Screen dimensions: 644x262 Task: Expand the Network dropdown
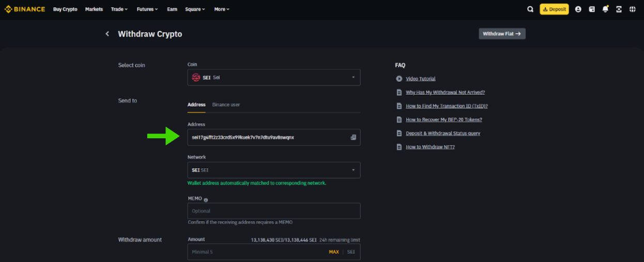coord(273,170)
